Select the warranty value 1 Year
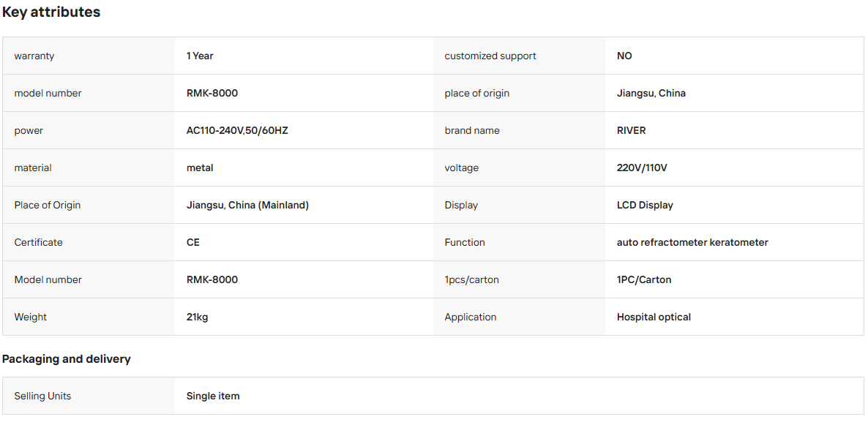 click(x=200, y=56)
